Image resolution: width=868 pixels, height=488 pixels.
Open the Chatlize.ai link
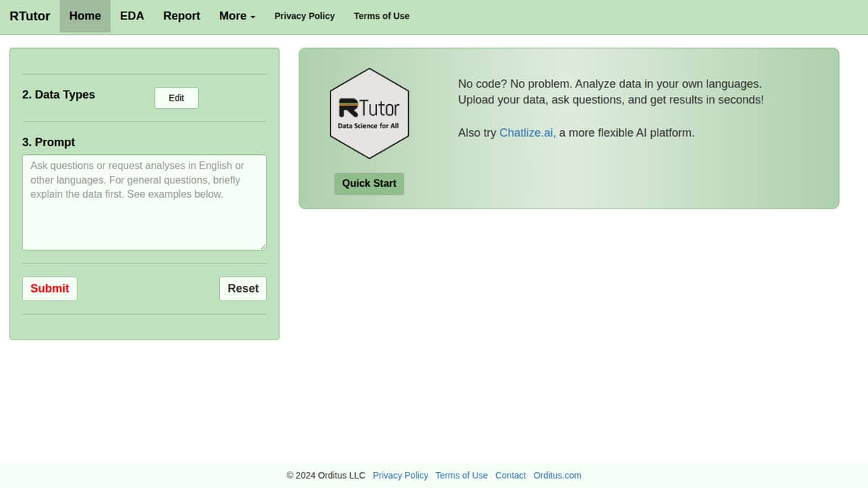click(x=527, y=133)
